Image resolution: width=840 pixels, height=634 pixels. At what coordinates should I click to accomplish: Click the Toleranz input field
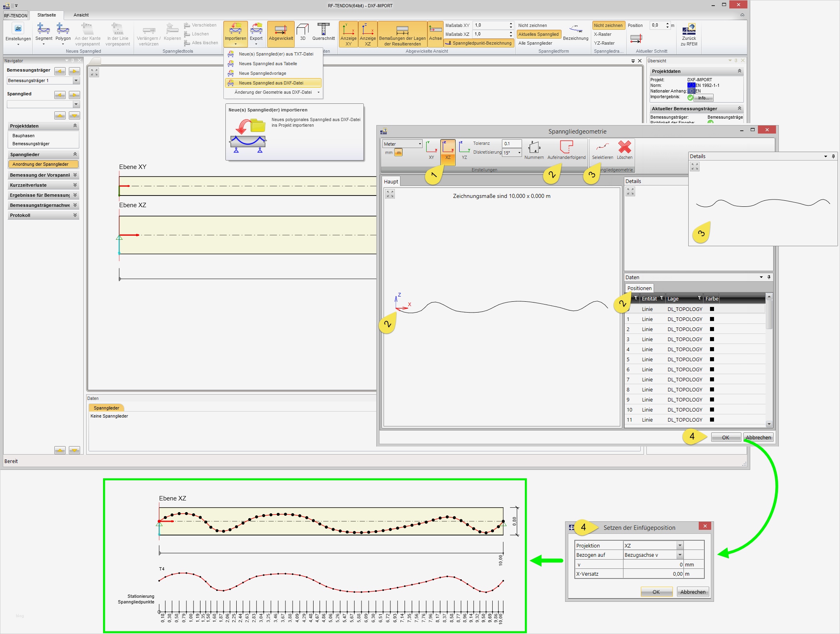pos(511,144)
